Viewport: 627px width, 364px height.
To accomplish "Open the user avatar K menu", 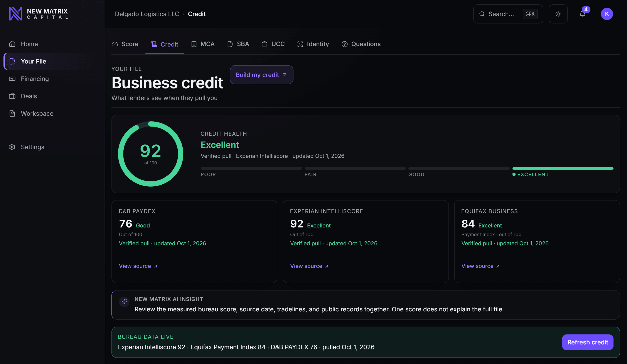I will point(607,14).
